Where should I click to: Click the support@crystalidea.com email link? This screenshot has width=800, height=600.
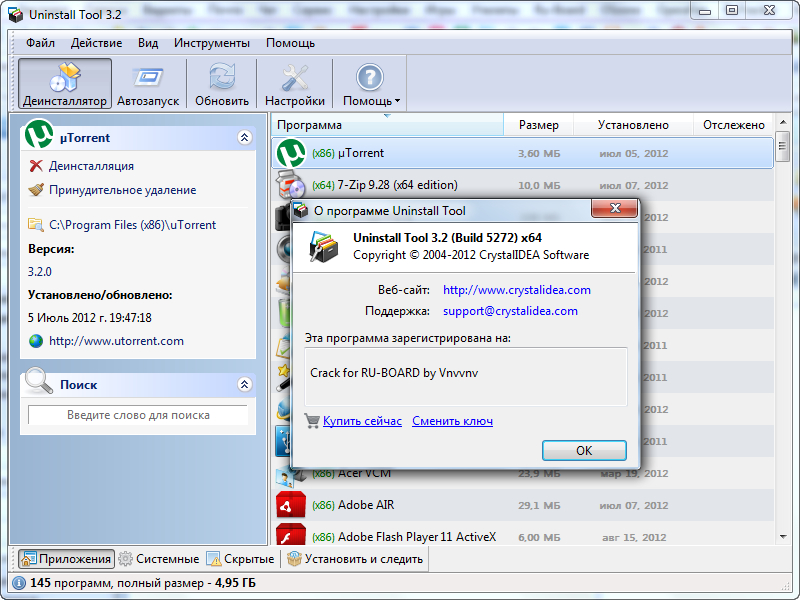pyautogui.click(x=510, y=311)
